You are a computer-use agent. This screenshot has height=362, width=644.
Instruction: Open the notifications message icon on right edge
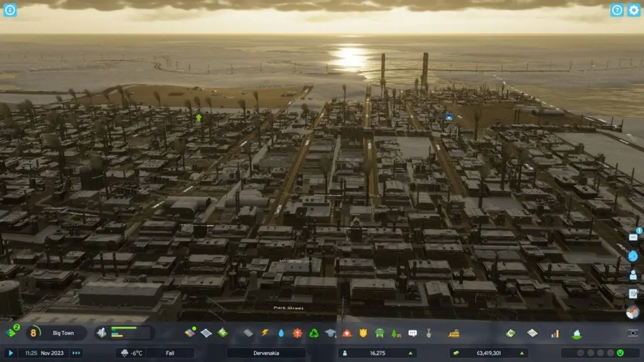click(x=633, y=237)
